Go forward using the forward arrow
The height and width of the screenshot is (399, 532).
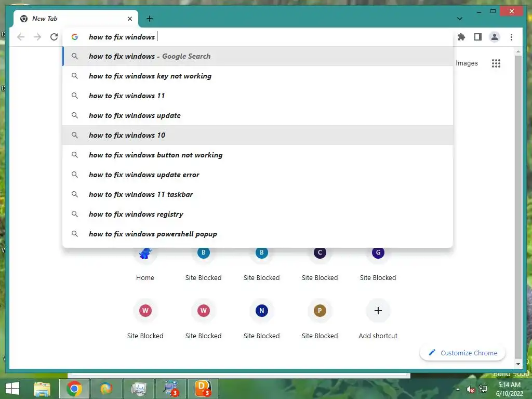pos(37,37)
